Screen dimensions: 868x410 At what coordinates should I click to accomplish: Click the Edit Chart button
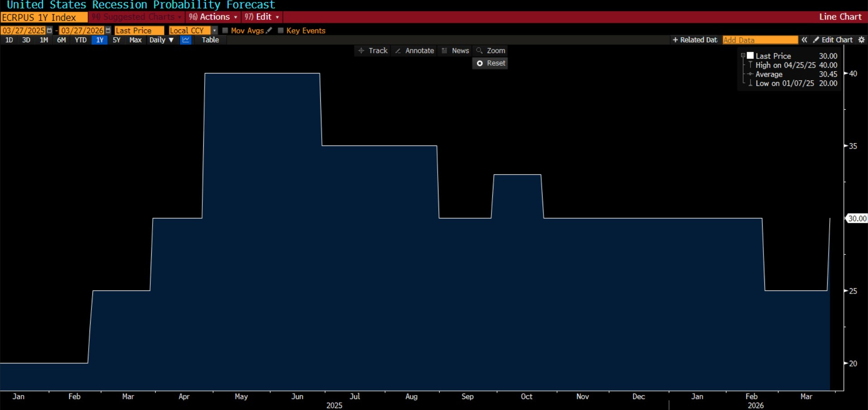tap(833, 40)
